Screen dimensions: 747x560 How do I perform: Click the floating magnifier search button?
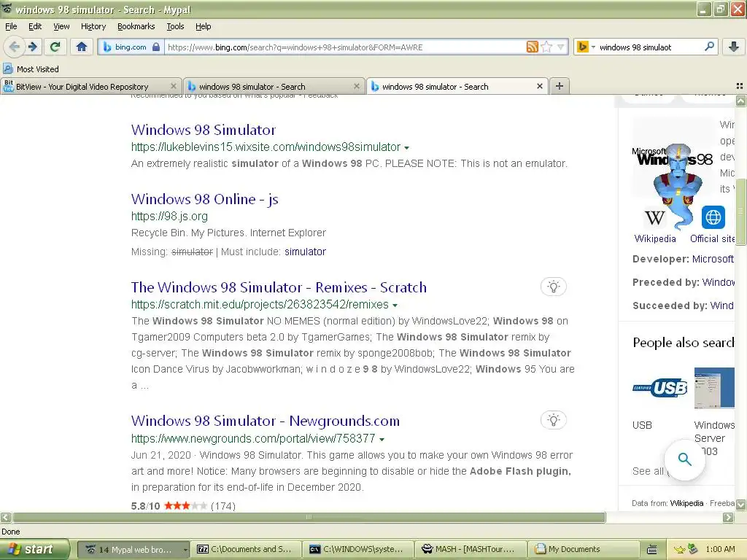tap(684, 459)
